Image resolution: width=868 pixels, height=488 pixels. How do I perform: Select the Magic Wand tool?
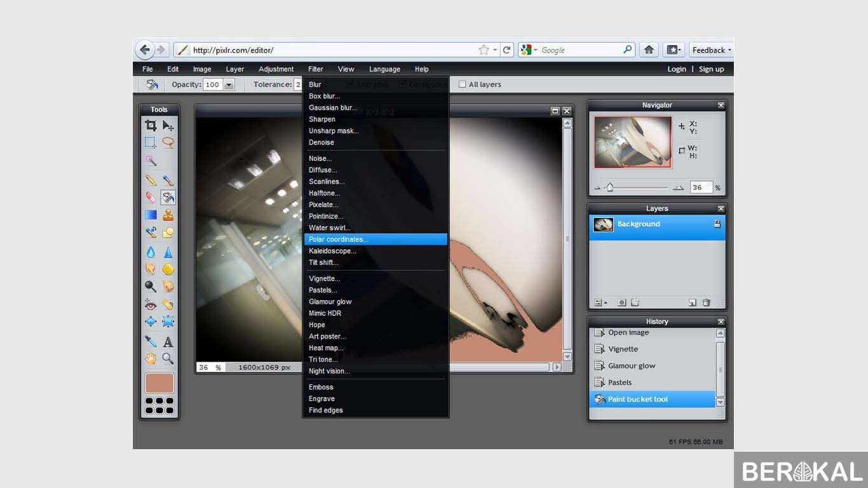[x=151, y=161]
